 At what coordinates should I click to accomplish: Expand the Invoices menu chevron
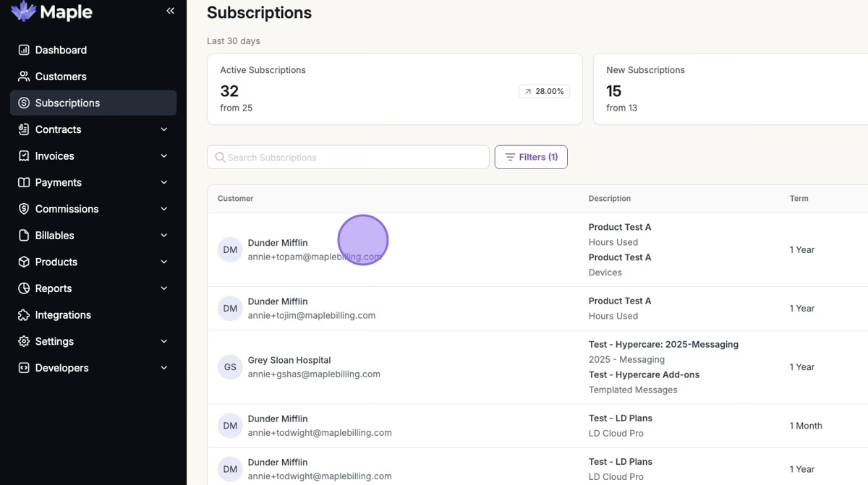point(164,156)
